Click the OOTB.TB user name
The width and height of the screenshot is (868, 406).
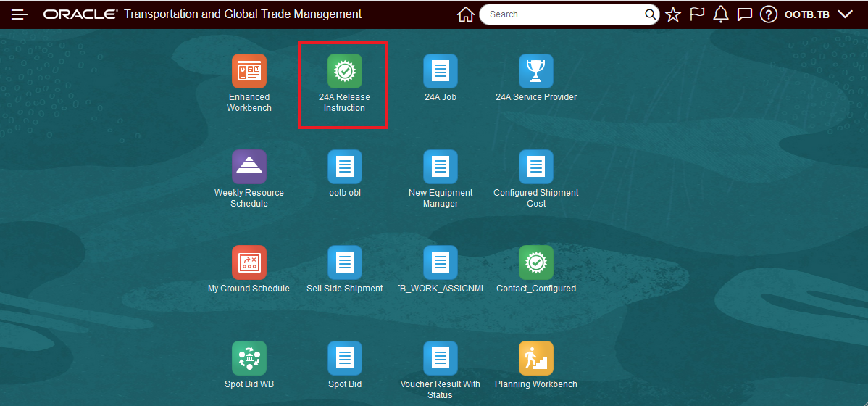(x=807, y=14)
